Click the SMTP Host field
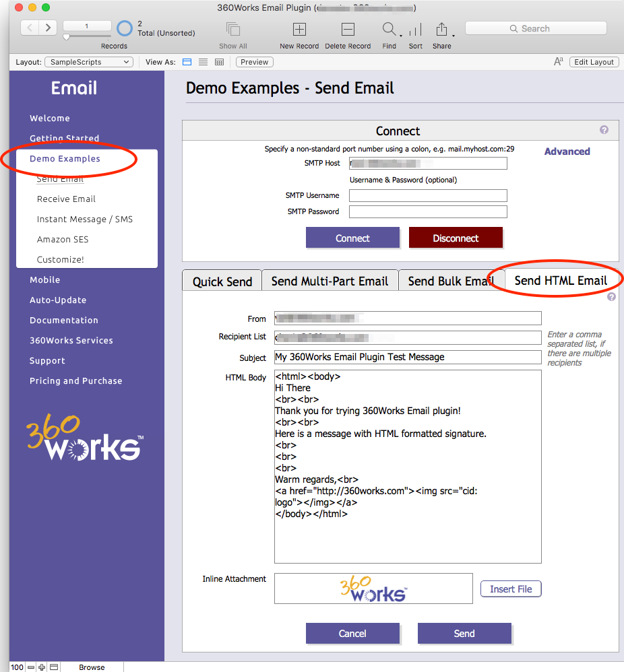This screenshot has height=672, width=624. tap(428, 163)
